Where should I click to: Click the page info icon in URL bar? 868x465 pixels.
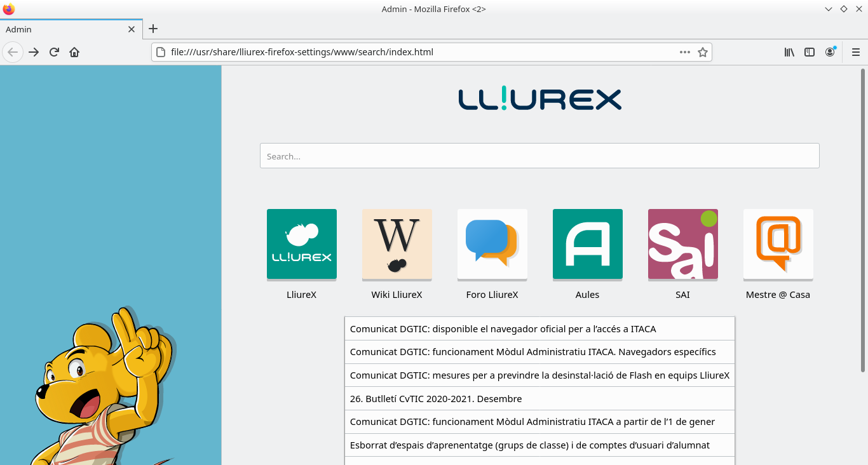161,52
